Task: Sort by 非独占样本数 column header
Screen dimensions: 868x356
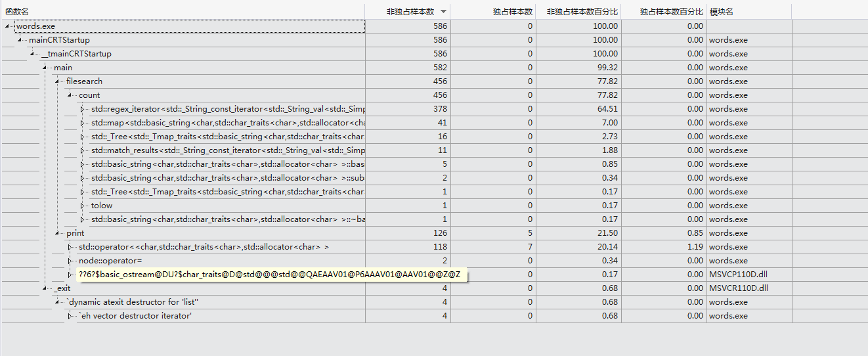Action: pos(408,12)
